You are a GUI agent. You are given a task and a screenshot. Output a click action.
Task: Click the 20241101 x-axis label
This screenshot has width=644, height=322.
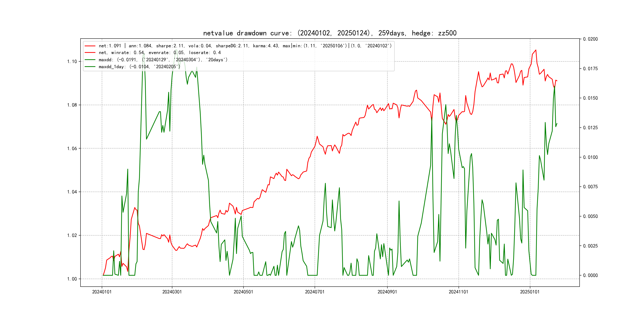click(x=458, y=292)
